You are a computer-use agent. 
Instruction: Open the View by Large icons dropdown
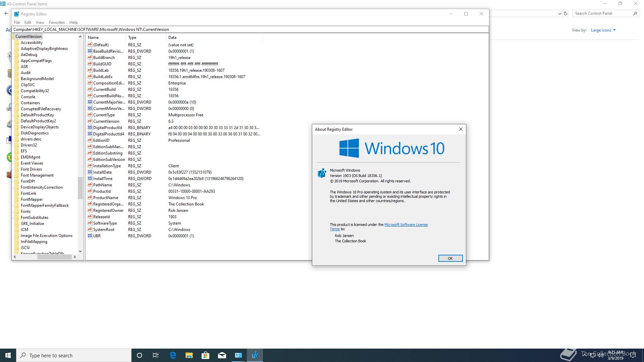pos(603,30)
